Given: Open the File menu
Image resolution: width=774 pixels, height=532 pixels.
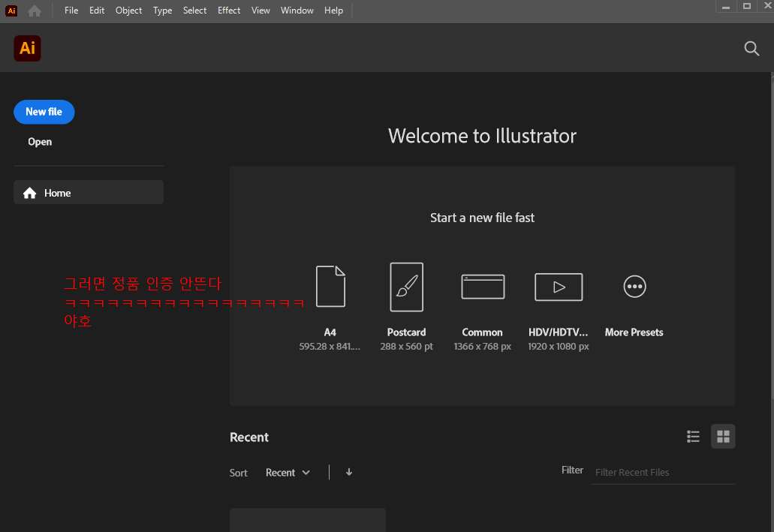Looking at the screenshot, I should [x=71, y=11].
